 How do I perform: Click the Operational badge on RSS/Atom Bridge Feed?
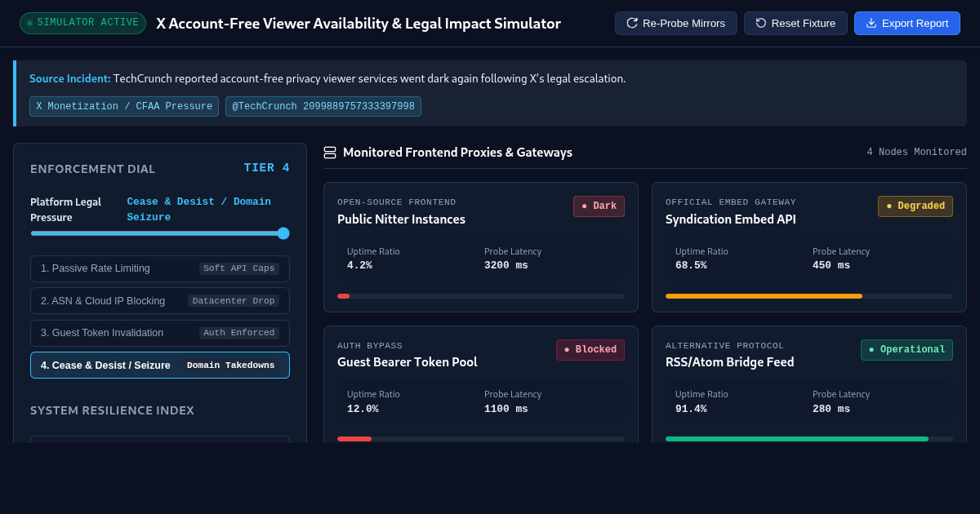click(906, 350)
